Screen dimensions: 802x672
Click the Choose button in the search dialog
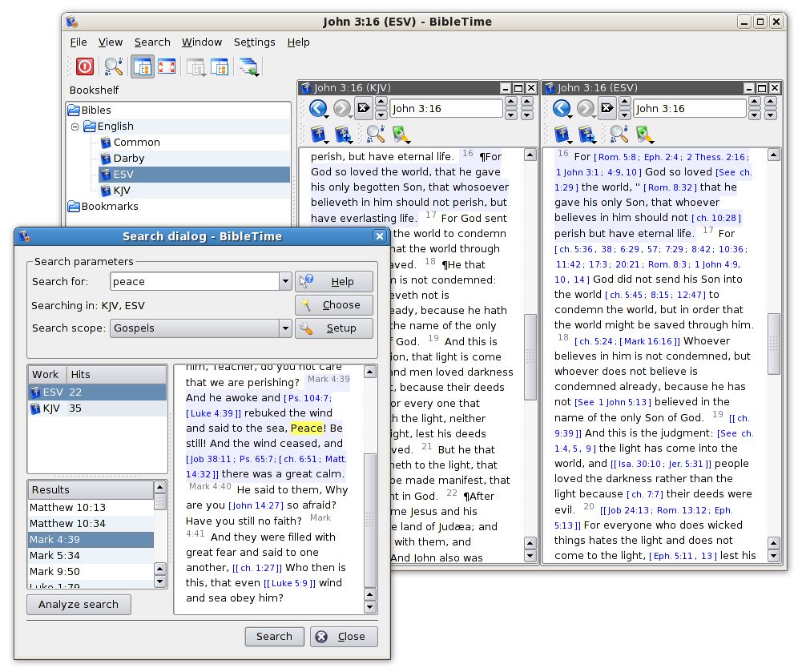pyautogui.click(x=334, y=304)
